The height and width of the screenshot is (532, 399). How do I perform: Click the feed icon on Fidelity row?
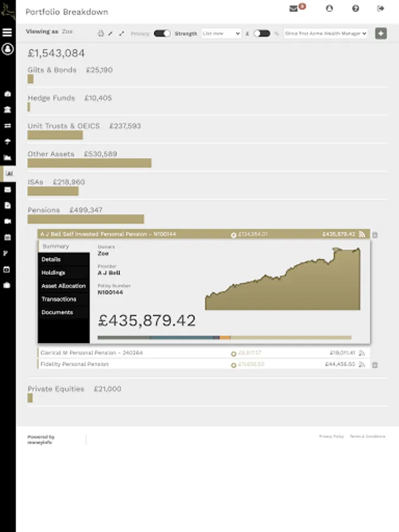(362, 364)
